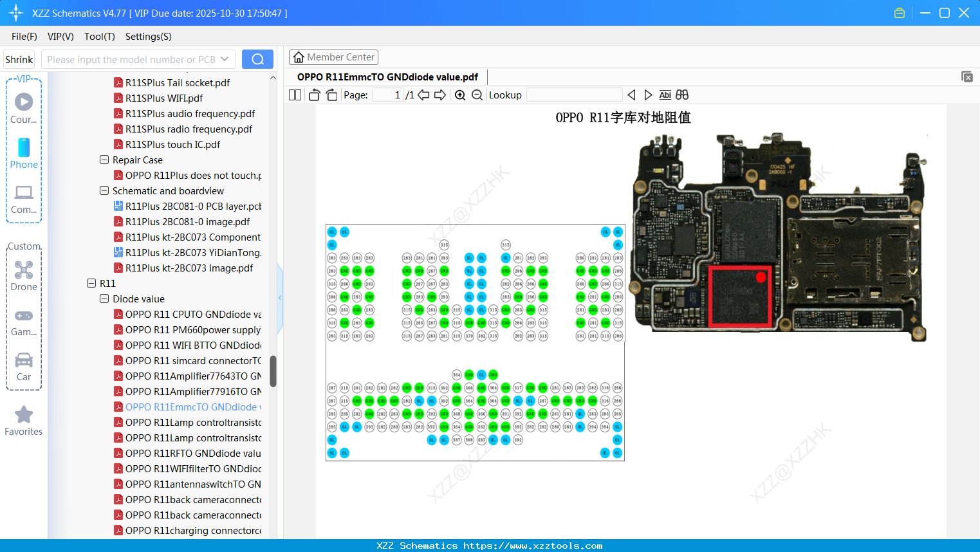980x552 pixels.
Task: Find next Lookup match triangle
Action: (x=648, y=95)
